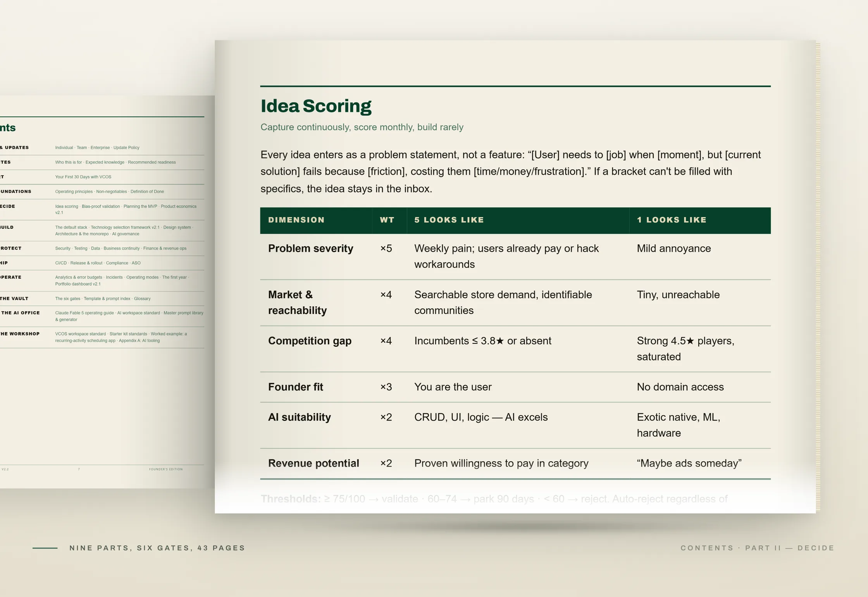
Task: Click "Proven willingness to pay in category" cell
Action: pos(501,463)
